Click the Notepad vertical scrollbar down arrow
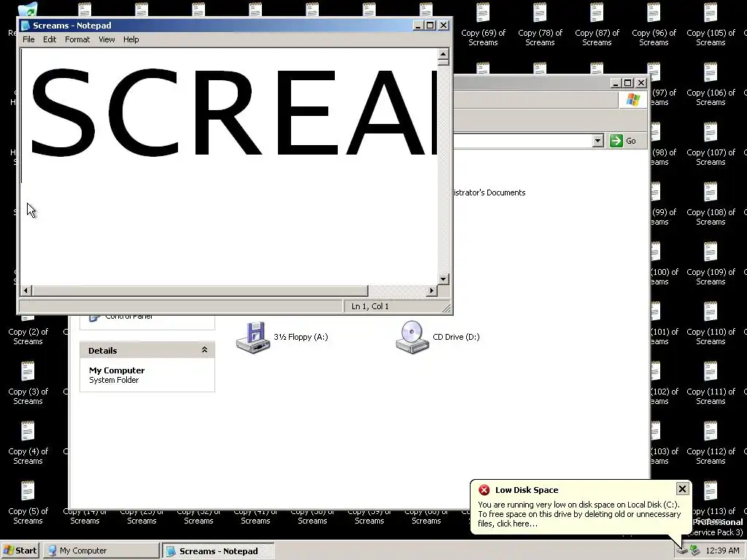The image size is (747, 560). 443,279
